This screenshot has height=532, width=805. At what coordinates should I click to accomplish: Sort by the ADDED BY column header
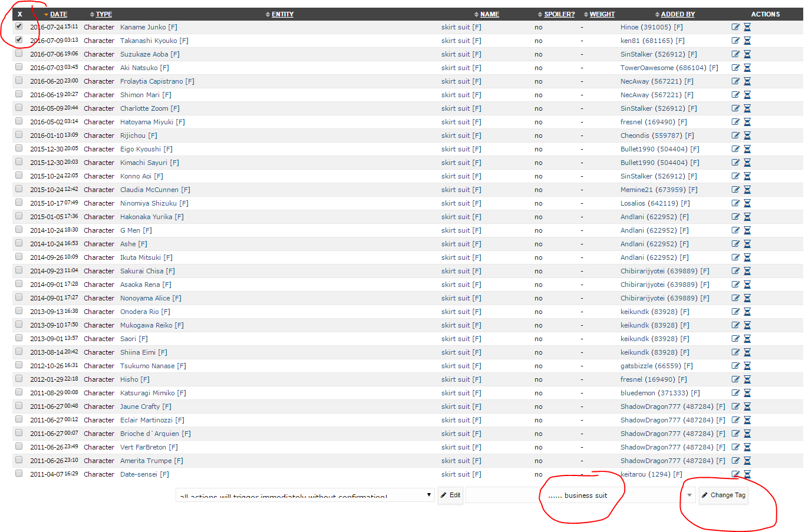click(x=678, y=14)
